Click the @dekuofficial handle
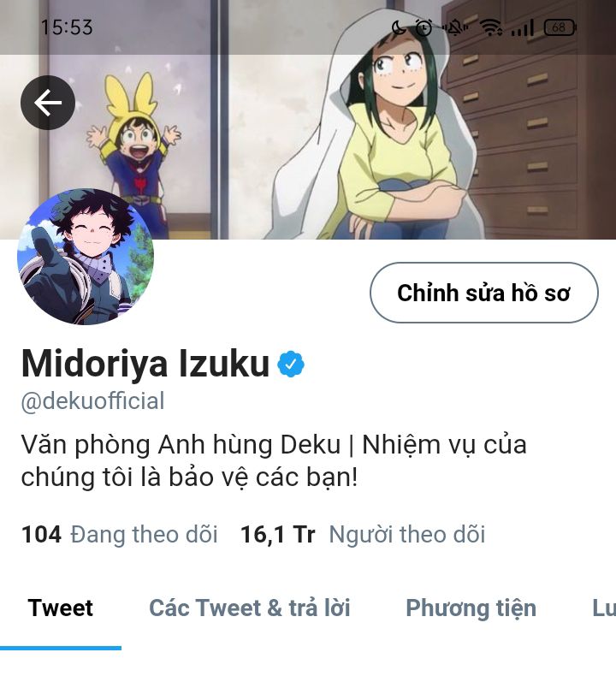 coord(92,401)
